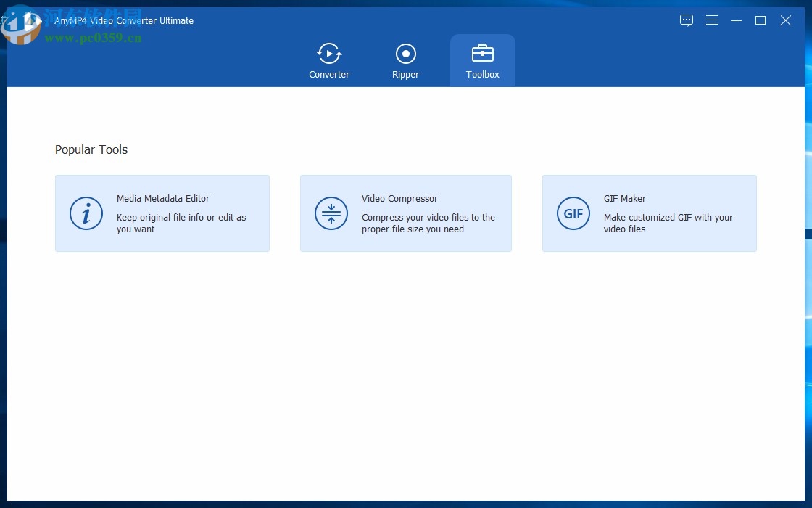This screenshot has width=812, height=508.
Task: Select the Toolbox tab label
Action: coord(482,75)
